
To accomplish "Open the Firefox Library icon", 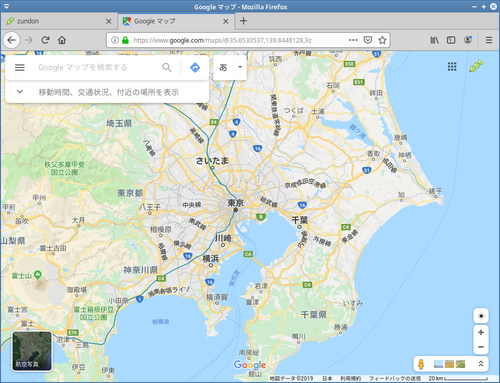I will pos(434,40).
